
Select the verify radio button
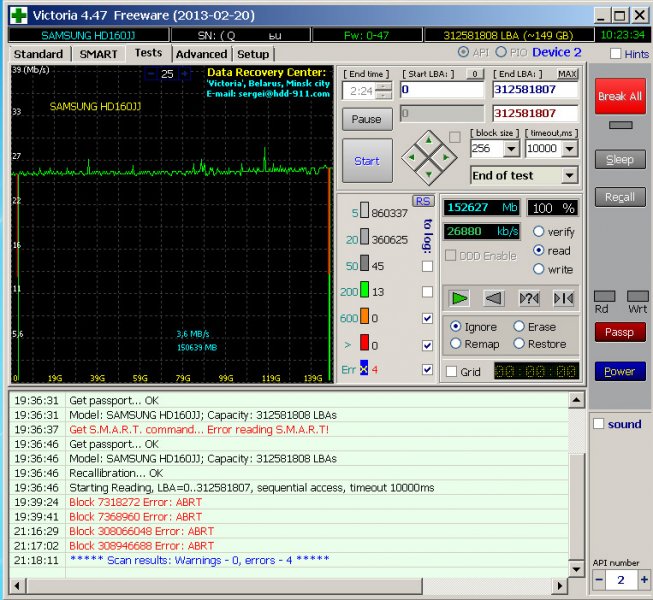[539, 232]
